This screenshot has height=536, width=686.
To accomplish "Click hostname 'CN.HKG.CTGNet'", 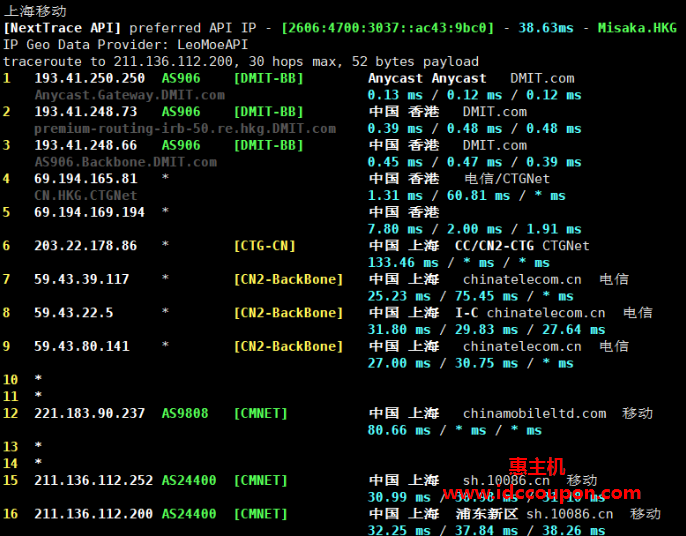I will [x=86, y=195].
